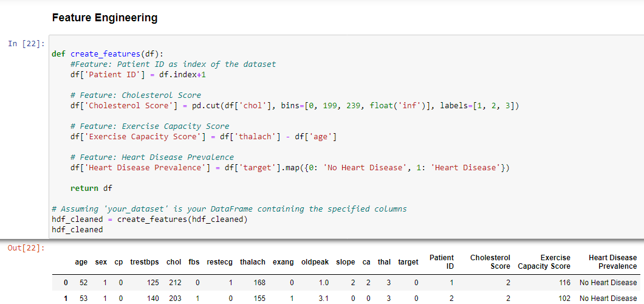
Task: Click age value 53 in row 1
Action: [83, 299]
